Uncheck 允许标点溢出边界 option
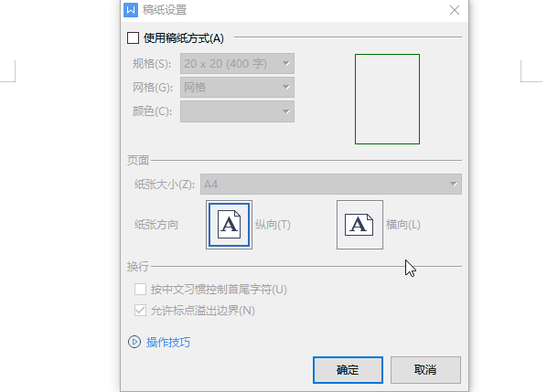The width and height of the screenshot is (547, 392). [x=140, y=310]
